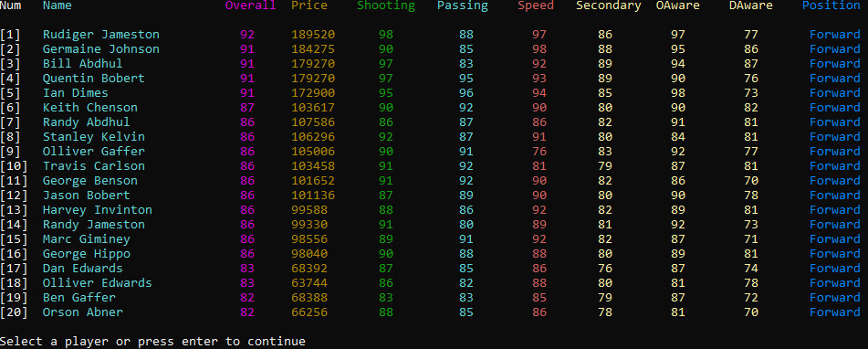Select the name Jason Bobert
Viewport: 868px width, 349px height.
point(87,195)
